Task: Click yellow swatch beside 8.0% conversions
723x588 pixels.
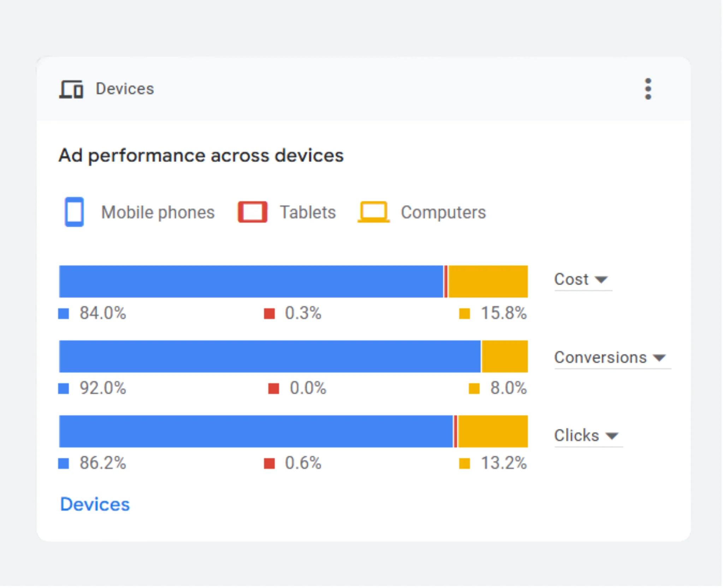Action: pos(474,388)
